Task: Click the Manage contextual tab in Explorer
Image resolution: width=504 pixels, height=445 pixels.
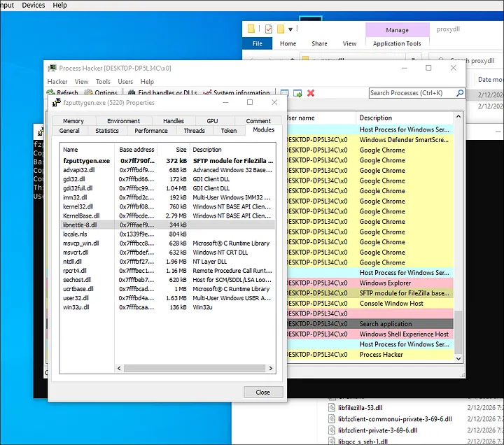Action: [398, 30]
